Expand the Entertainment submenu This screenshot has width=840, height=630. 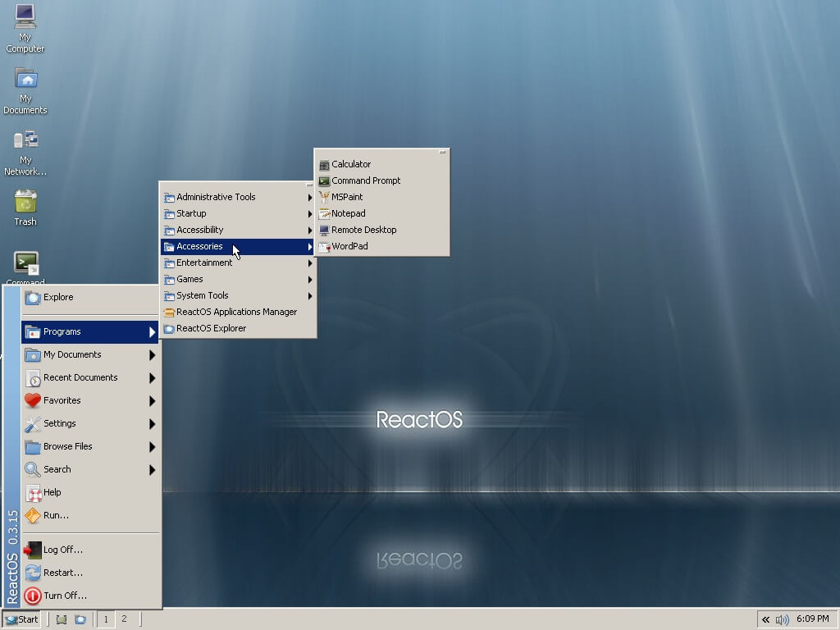click(x=200, y=262)
